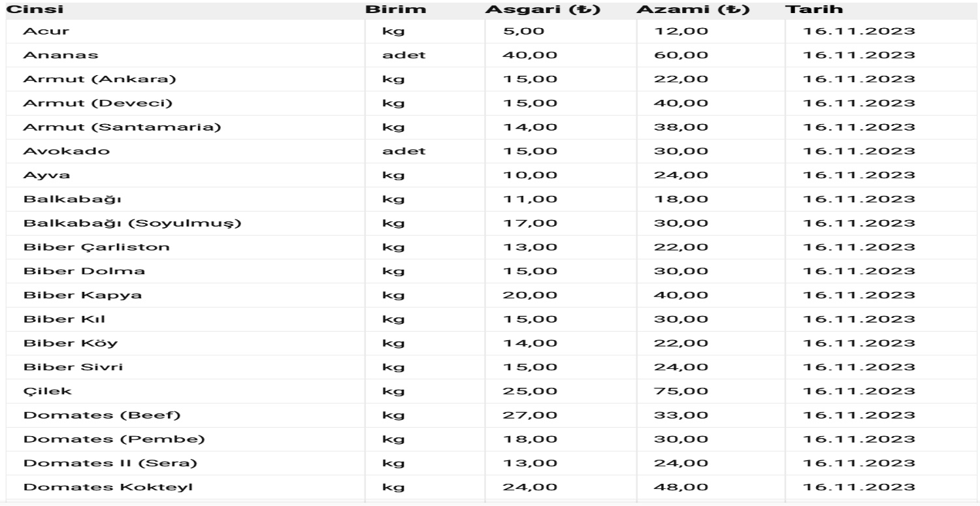This screenshot has height=506, width=980.
Task: Click the Birim column header
Action: click(x=404, y=10)
